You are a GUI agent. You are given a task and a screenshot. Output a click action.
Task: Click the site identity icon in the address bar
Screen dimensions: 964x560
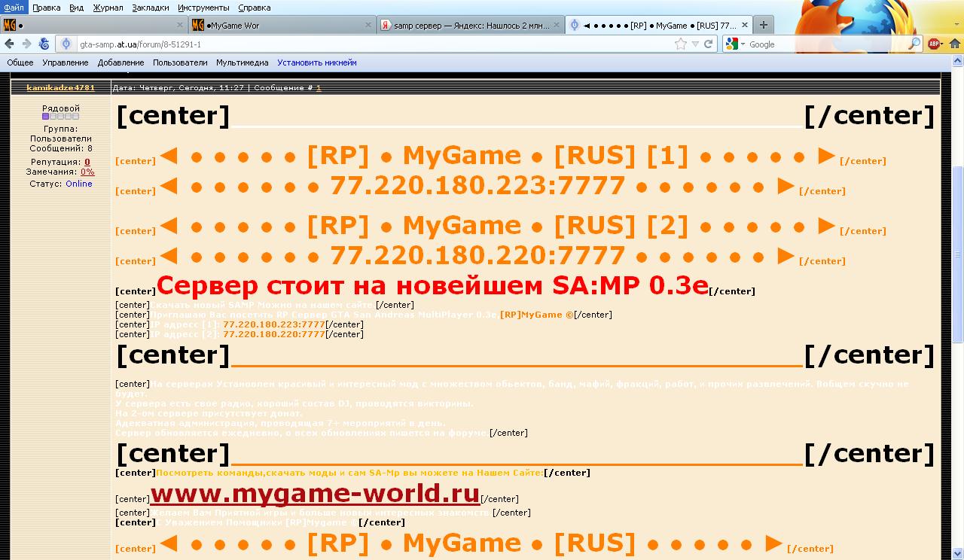(67, 44)
